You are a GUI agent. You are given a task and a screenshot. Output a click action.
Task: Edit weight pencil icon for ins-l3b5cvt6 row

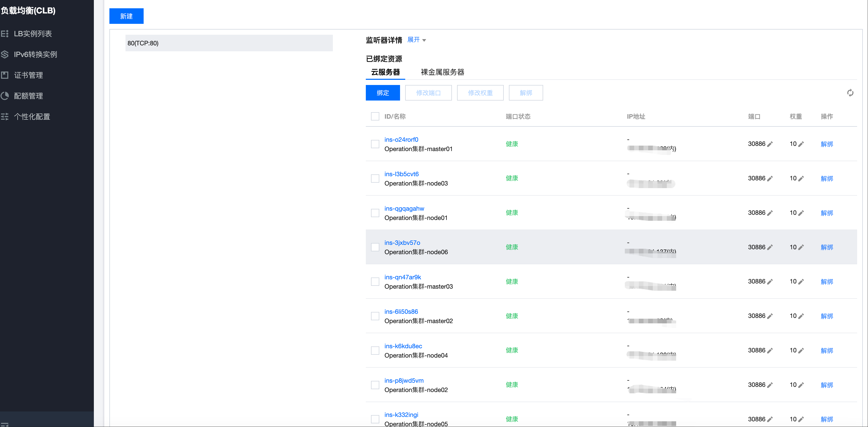tap(801, 179)
